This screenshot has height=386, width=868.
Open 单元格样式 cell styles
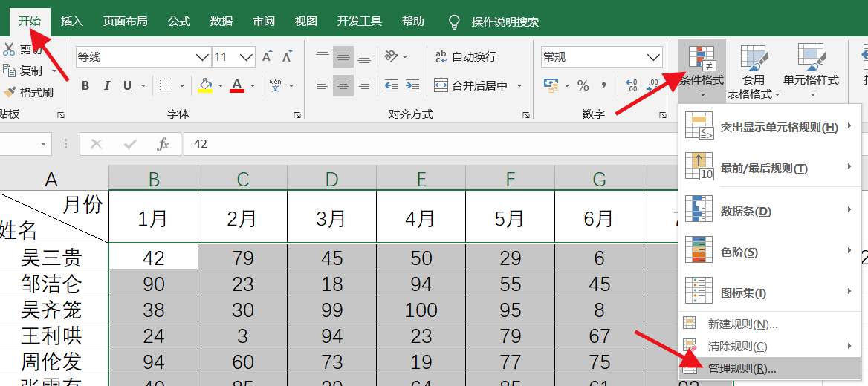(811, 72)
